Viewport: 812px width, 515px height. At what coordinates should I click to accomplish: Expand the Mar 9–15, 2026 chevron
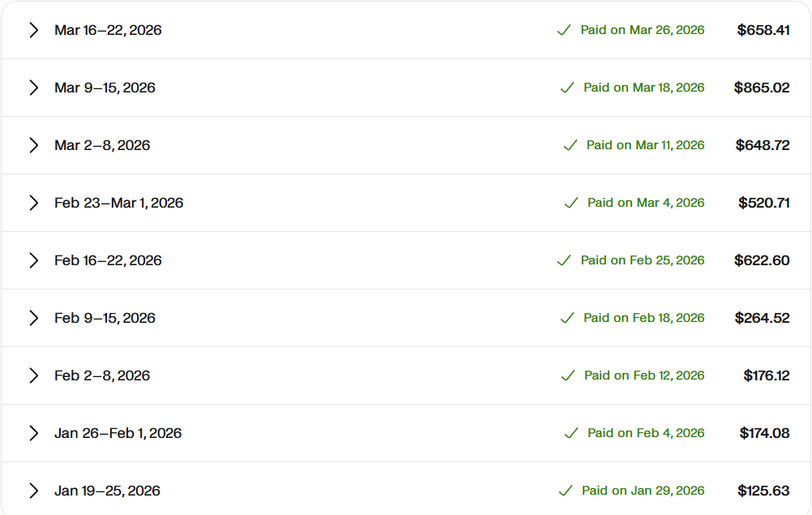(34, 88)
